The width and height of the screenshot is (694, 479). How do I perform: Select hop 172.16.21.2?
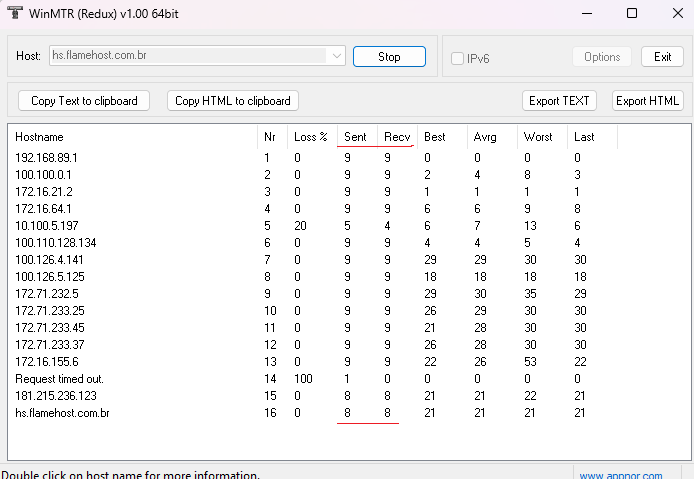44,192
